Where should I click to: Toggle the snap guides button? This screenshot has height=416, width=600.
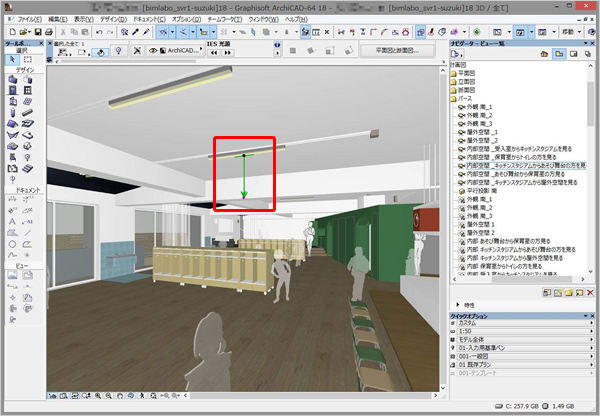click(184, 32)
